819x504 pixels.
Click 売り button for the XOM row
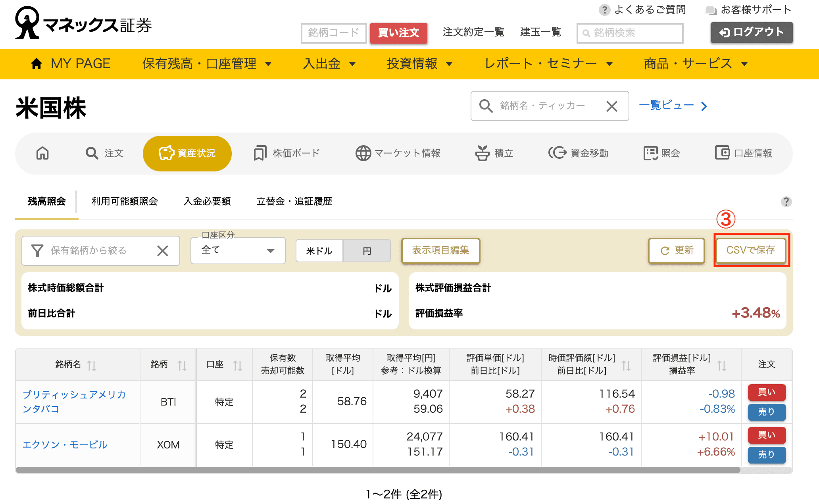767,455
